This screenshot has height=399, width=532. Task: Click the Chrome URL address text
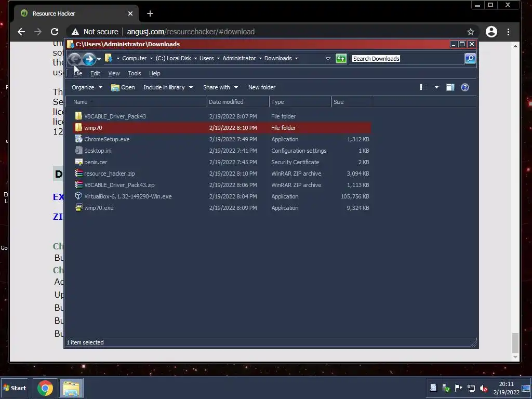click(x=191, y=32)
